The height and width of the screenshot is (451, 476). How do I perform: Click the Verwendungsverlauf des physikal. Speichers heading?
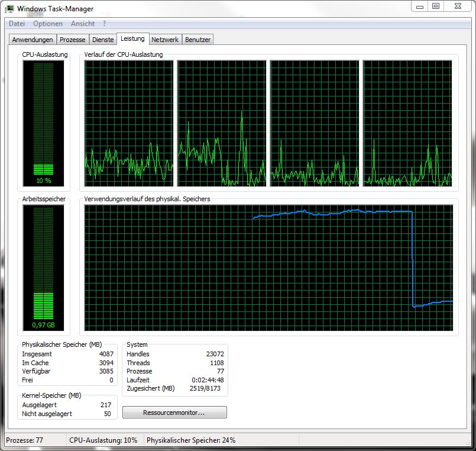click(x=147, y=199)
